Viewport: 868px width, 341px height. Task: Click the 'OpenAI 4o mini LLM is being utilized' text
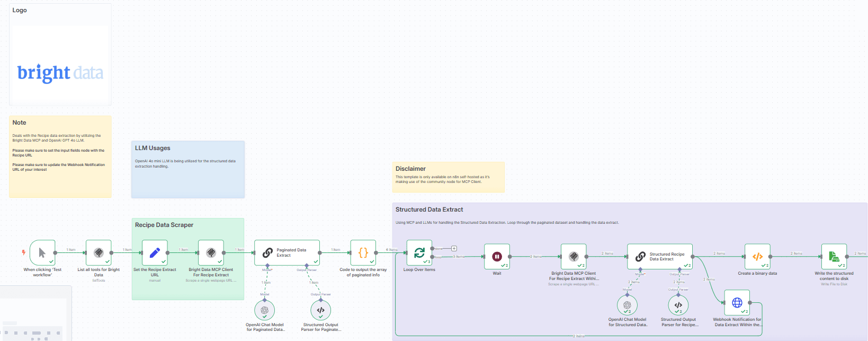point(185,163)
